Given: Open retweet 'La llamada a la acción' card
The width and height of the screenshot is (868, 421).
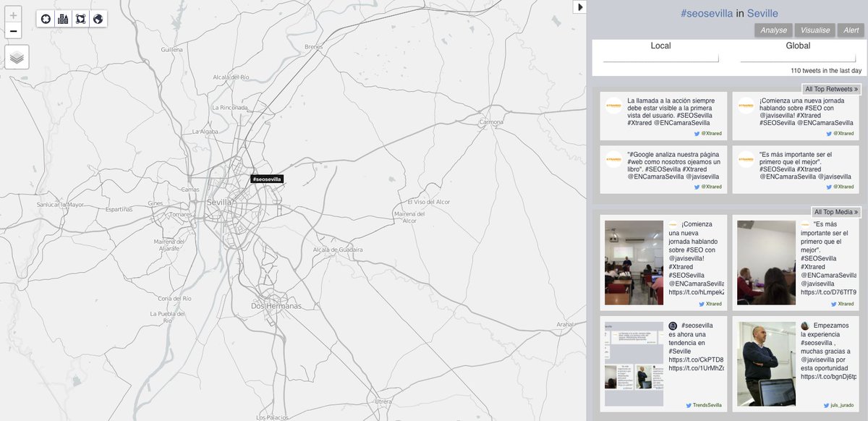Looking at the screenshot, I should (x=665, y=116).
